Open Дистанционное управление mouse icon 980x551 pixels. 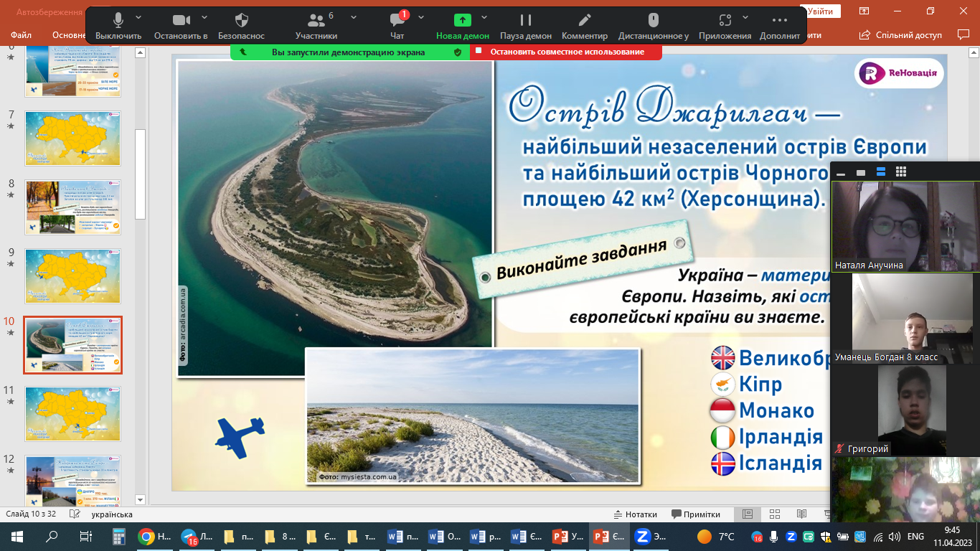pos(653,26)
